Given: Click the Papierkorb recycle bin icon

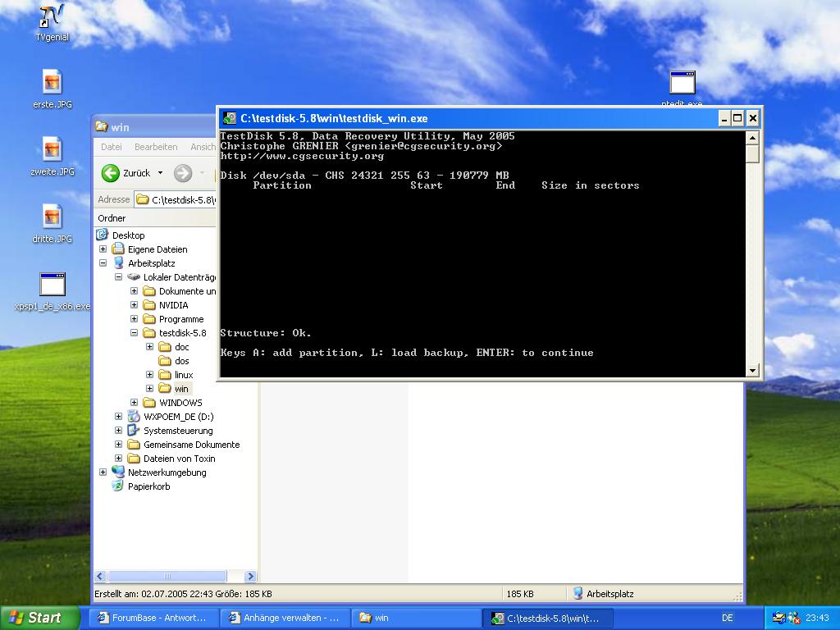Looking at the screenshot, I should [x=118, y=486].
